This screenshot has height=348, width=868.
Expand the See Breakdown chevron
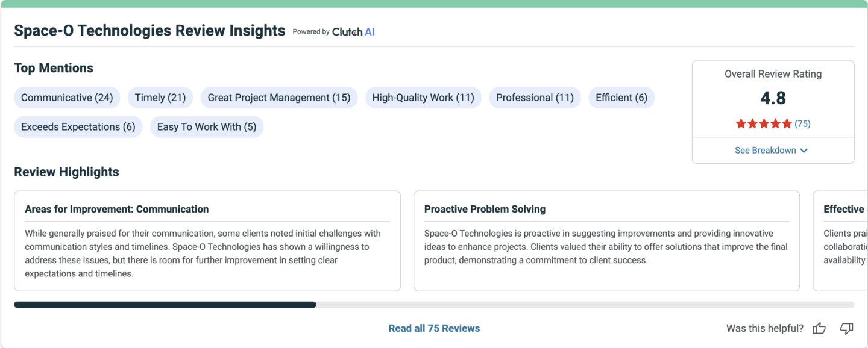click(804, 151)
